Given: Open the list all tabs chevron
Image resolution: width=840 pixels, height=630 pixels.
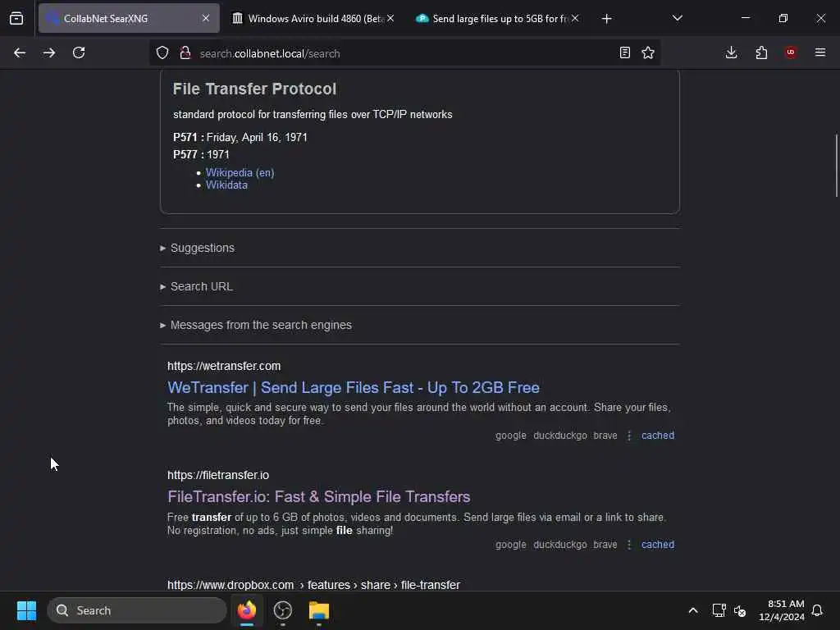Looking at the screenshot, I should (x=677, y=18).
